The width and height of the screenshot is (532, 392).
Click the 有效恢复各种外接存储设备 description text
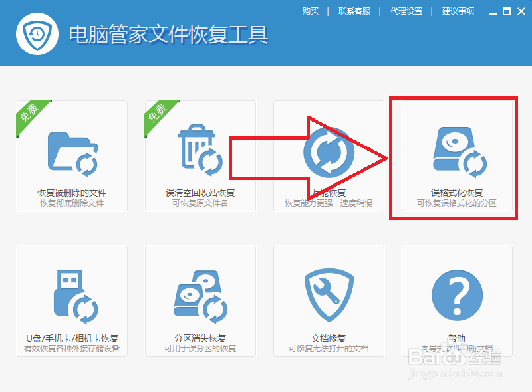pos(72,349)
